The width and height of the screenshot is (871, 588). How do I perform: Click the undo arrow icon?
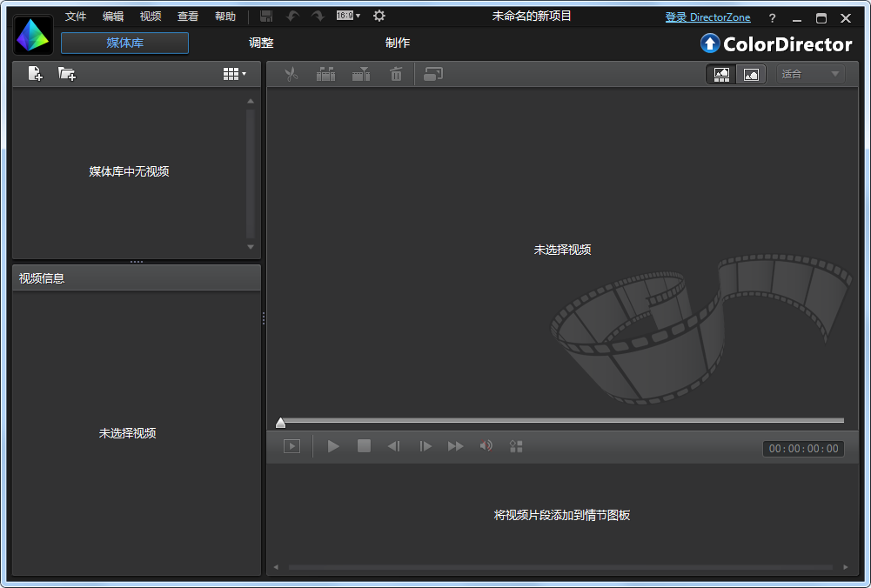pos(293,15)
